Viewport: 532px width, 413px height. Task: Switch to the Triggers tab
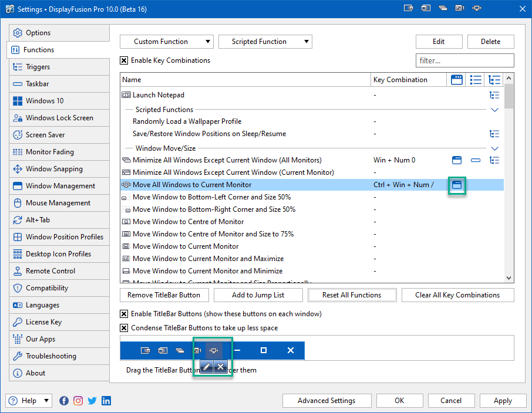click(x=59, y=67)
